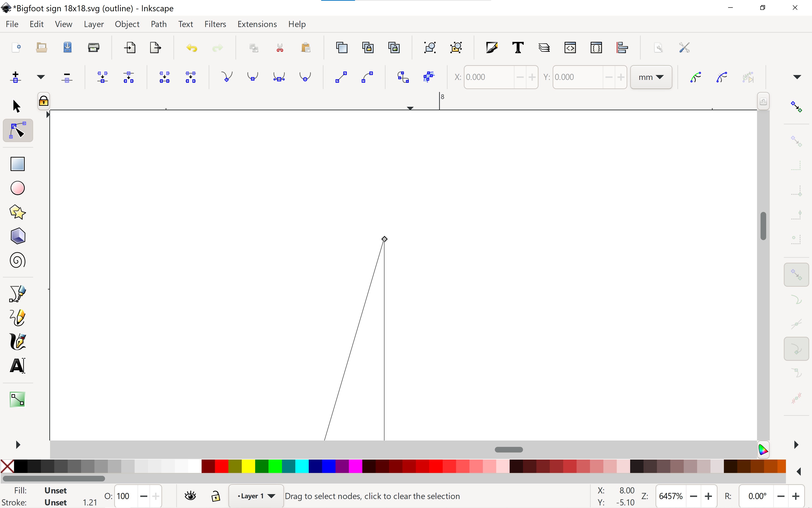The height and width of the screenshot is (508, 812).
Task: Delete selected nodes button
Action: click(x=67, y=78)
